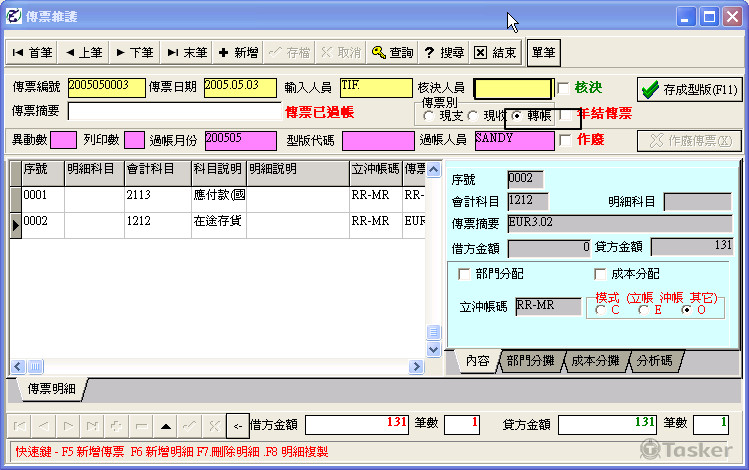Click the 會計科目 column header
This screenshot has height=470, width=749.
[158, 173]
